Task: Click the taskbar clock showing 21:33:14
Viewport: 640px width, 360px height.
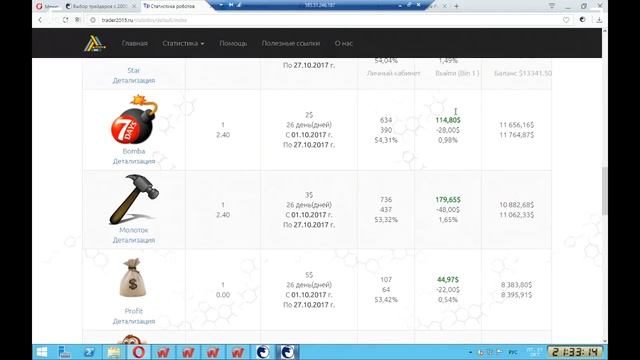Action: pyautogui.click(x=575, y=352)
